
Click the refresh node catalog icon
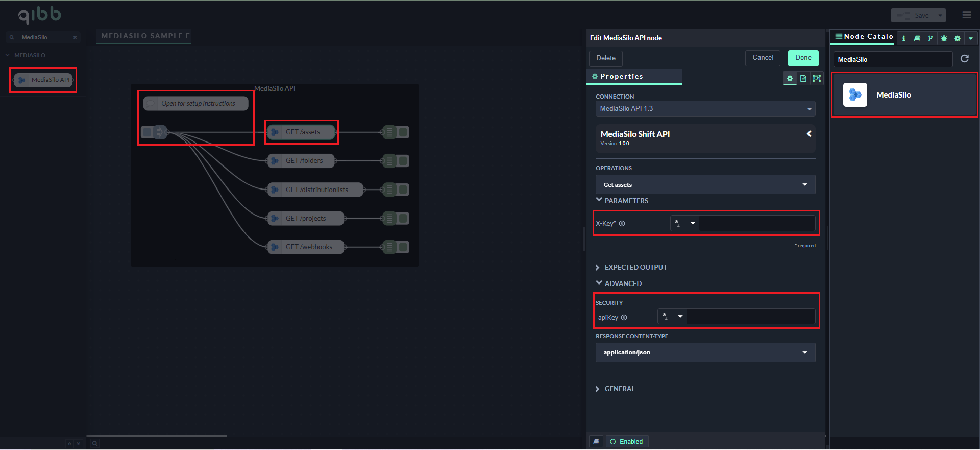964,59
